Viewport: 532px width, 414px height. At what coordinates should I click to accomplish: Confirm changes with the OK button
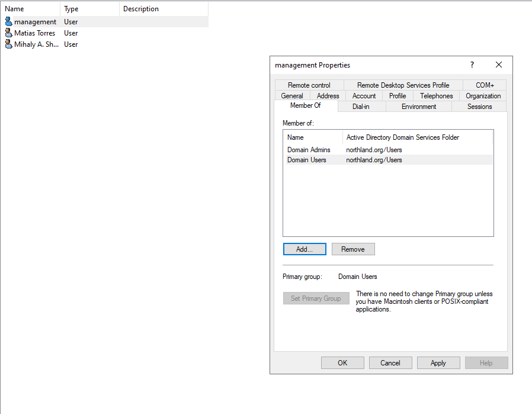(x=342, y=363)
